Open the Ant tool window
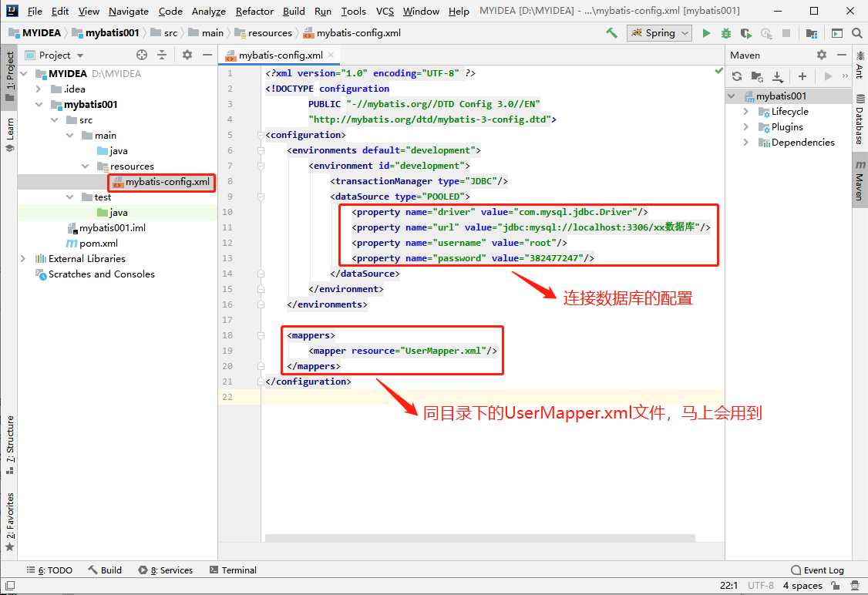This screenshot has width=868, height=595. coord(860,64)
